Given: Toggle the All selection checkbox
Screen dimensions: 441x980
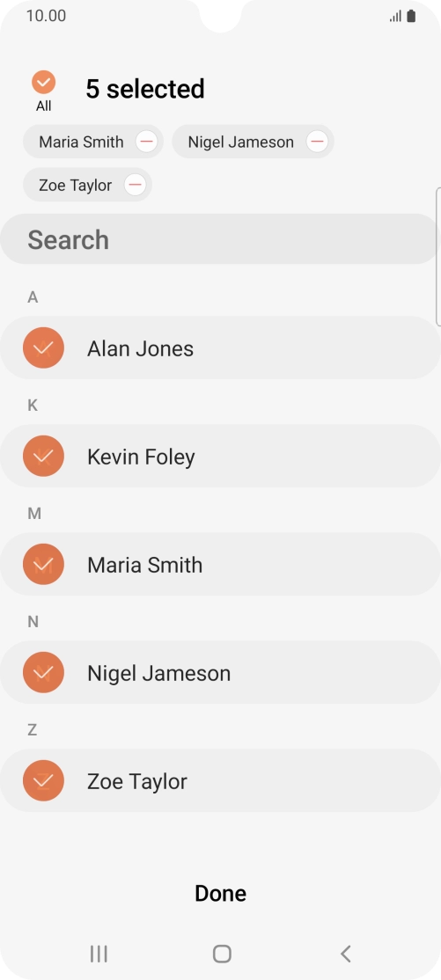Looking at the screenshot, I should (44, 82).
